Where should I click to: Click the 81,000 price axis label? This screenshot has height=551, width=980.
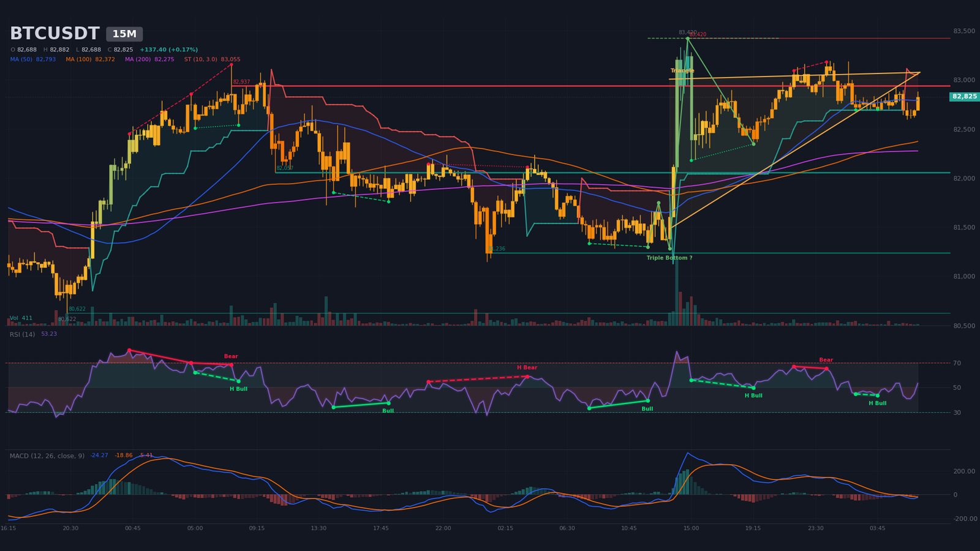(x=964, y=277)
